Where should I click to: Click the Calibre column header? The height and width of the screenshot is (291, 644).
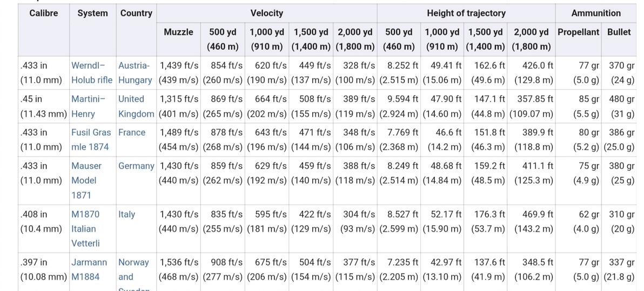pyautogui.click(x=43, y=13)
